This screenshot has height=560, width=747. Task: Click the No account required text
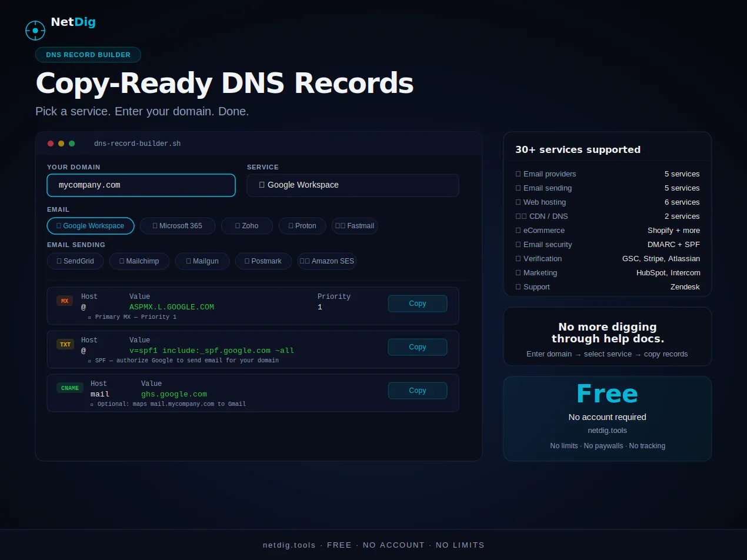[608, 417]
